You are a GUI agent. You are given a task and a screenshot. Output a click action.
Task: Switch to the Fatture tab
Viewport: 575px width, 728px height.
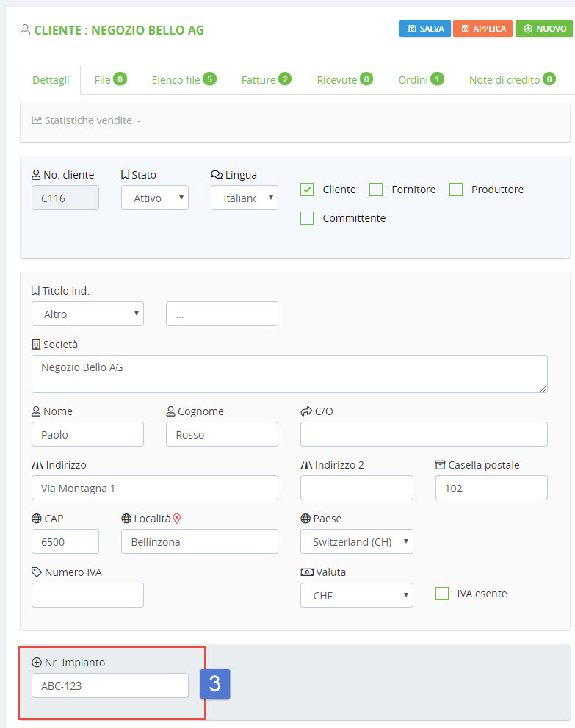(x=265, y=79)
